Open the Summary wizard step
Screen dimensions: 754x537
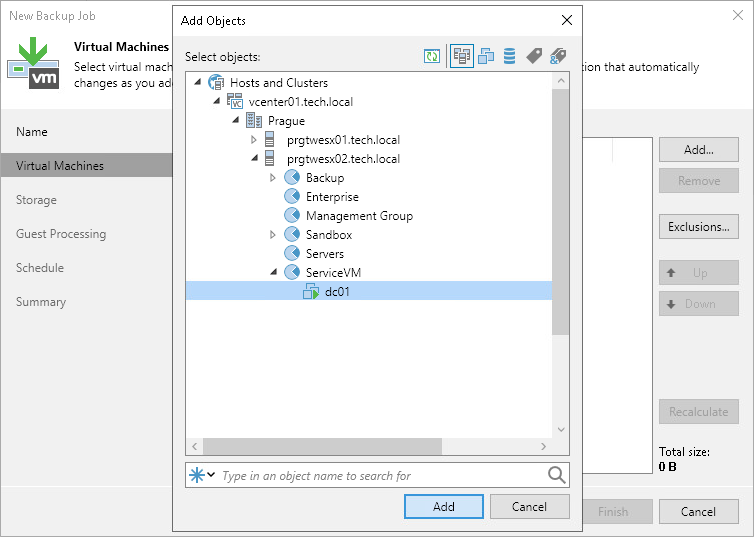point(41,302)
